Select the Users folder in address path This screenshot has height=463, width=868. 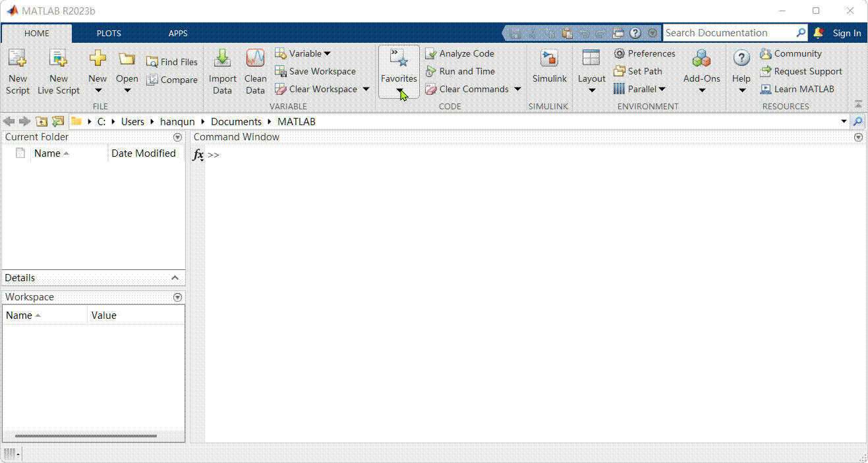click(132, 122)
